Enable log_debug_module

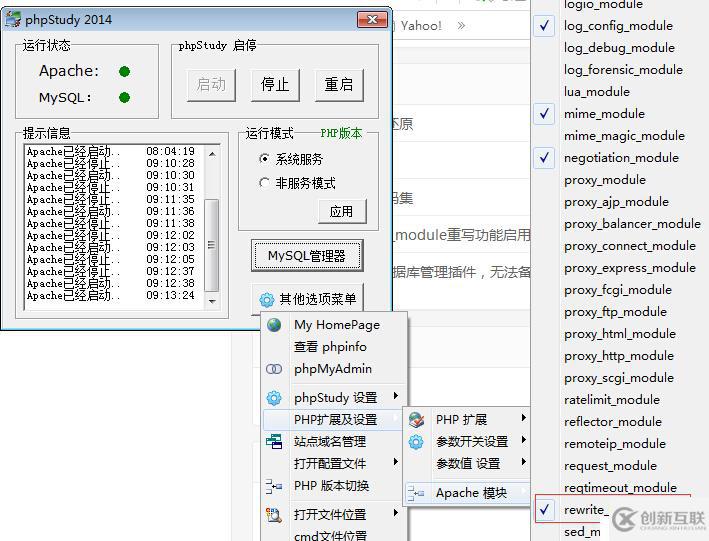(x=619, y=48)
